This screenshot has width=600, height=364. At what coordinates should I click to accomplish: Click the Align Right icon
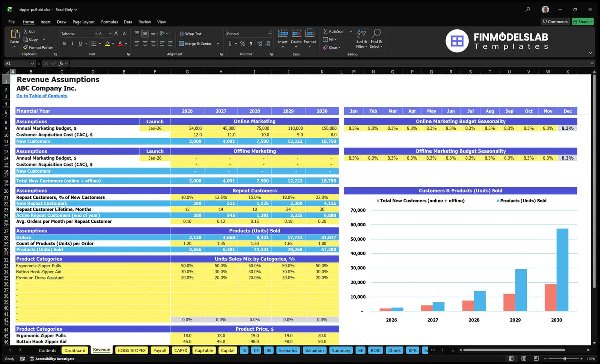pos(153,44)
